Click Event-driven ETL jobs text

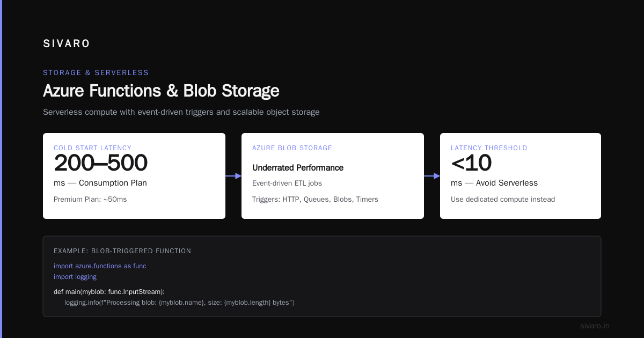(287, 183)
